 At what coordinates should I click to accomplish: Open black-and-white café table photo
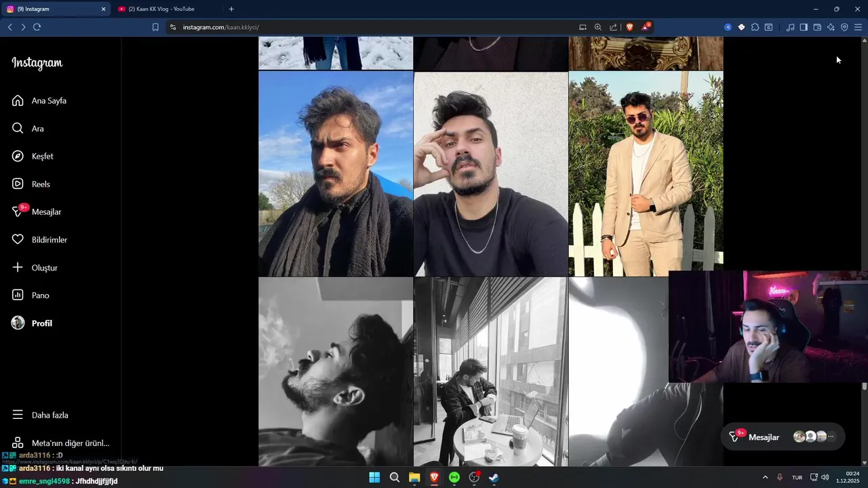(x=491, y=371)
